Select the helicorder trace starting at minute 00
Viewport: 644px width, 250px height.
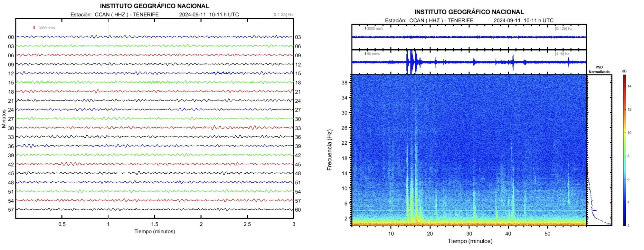pyautogui.click(x=155, y=37)
